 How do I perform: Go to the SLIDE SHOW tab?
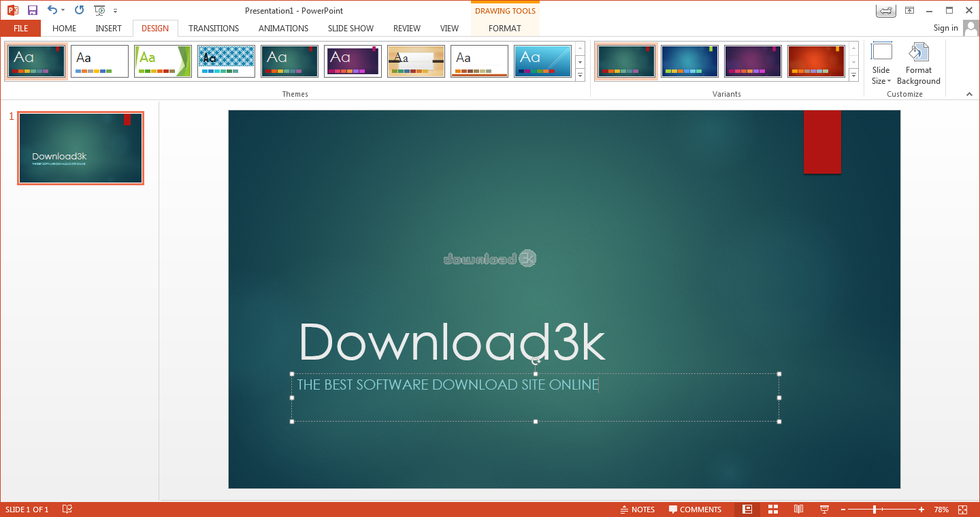350,28
